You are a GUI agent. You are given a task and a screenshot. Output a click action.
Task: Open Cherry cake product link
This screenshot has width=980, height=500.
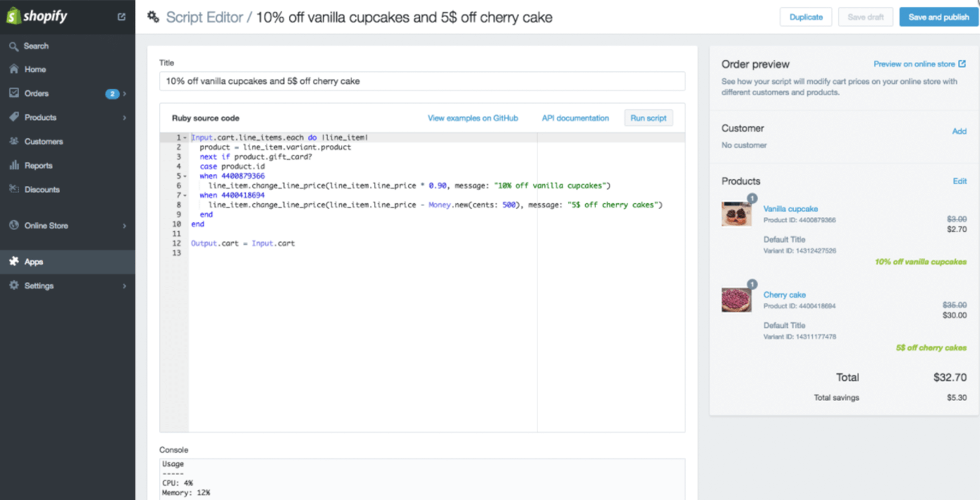(x=784, y=294)
